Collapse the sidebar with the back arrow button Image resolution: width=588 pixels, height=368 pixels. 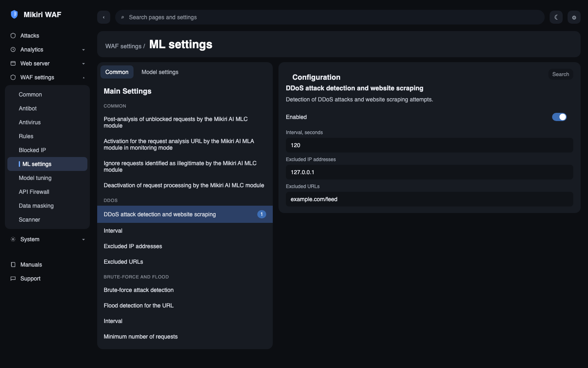coord(104,17)
